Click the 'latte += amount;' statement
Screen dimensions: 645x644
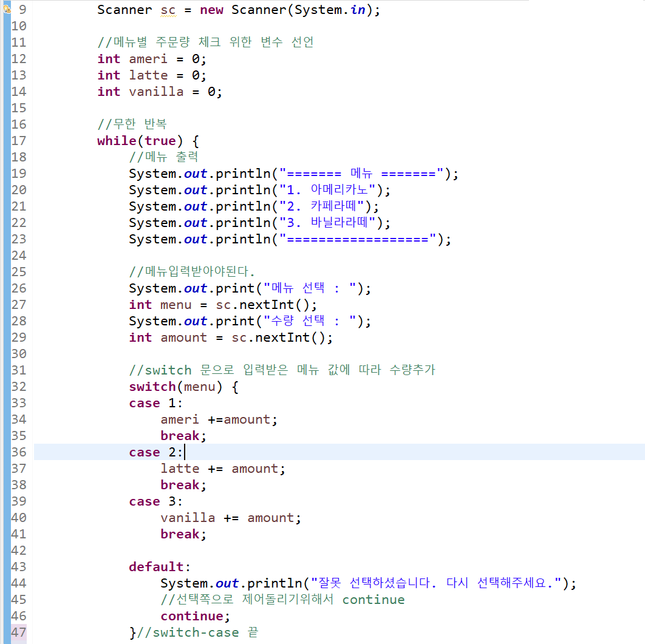point(222,469)
